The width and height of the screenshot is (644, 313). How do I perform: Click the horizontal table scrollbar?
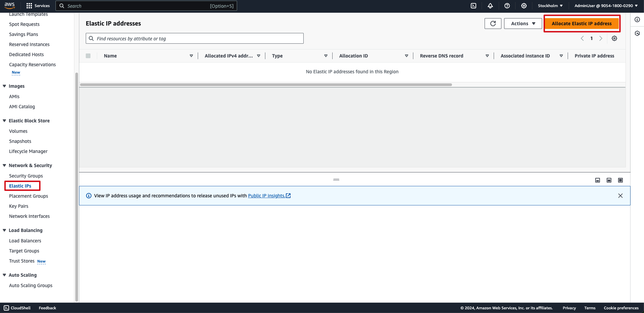click(266, 85)
